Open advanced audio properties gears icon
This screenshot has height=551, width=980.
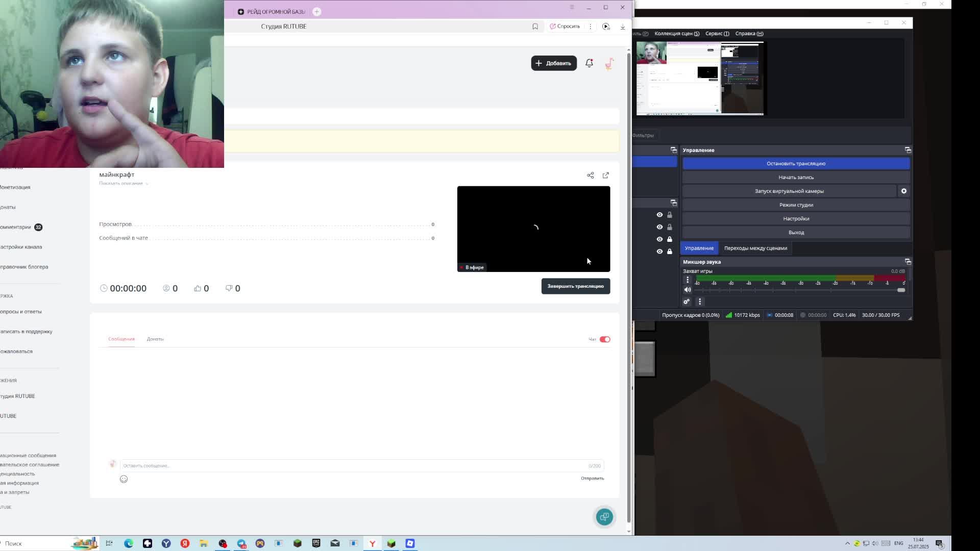(x=687, y=302)
